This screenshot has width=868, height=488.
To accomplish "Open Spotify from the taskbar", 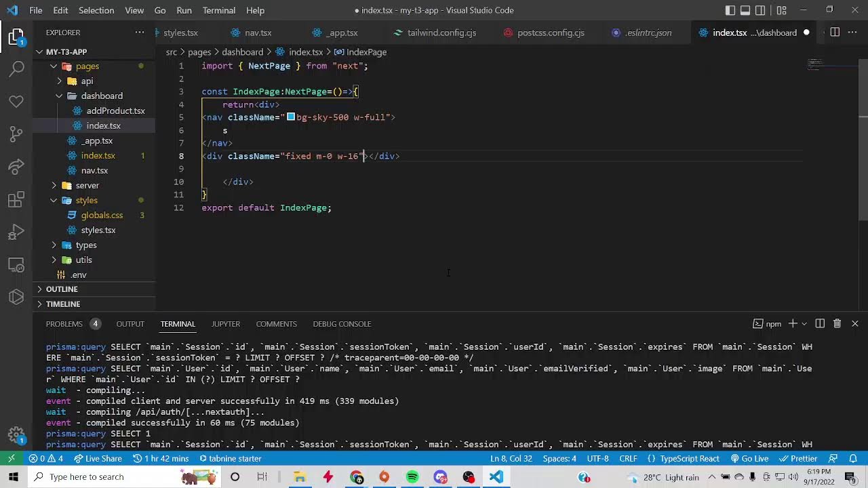I will tap(412, 477).
